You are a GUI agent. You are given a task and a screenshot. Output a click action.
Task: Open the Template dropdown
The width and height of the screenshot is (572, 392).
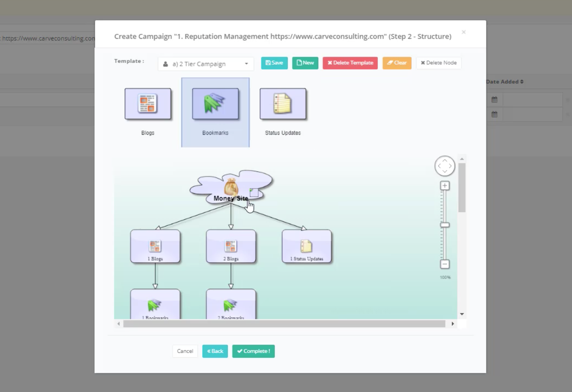206,64
